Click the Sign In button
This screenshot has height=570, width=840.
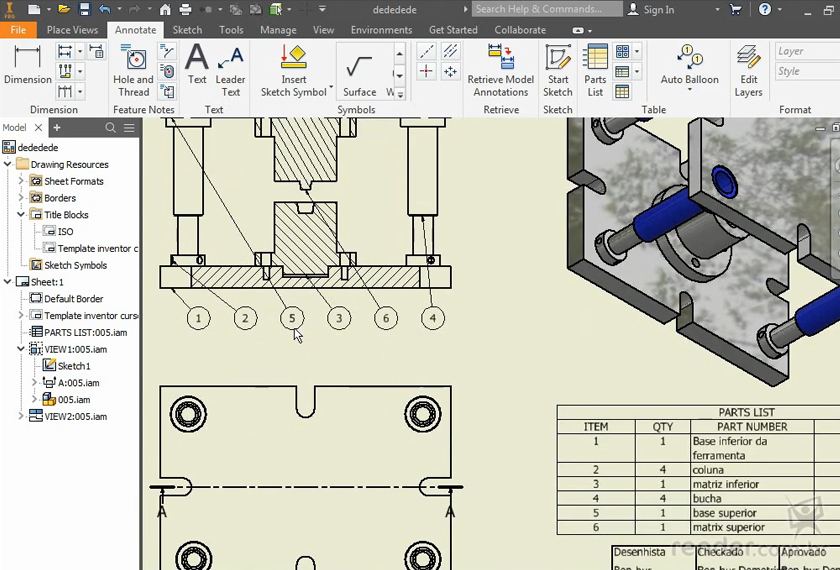[650, 9]
